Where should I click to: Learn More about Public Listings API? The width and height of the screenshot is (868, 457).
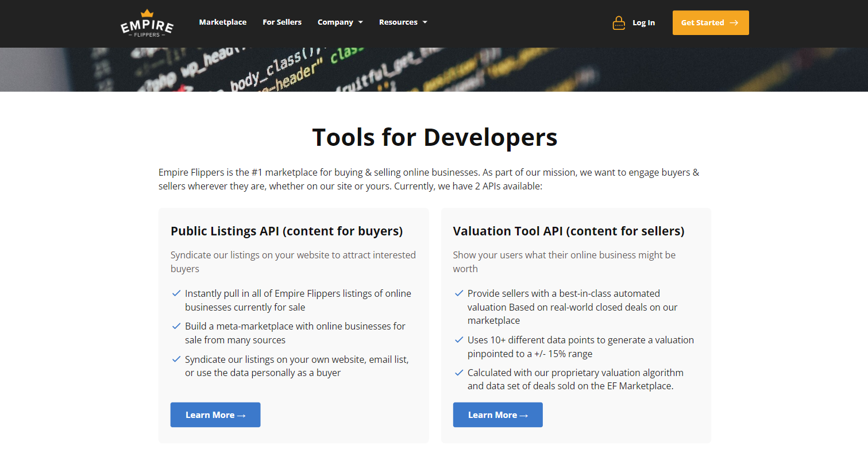coord(215,415)
